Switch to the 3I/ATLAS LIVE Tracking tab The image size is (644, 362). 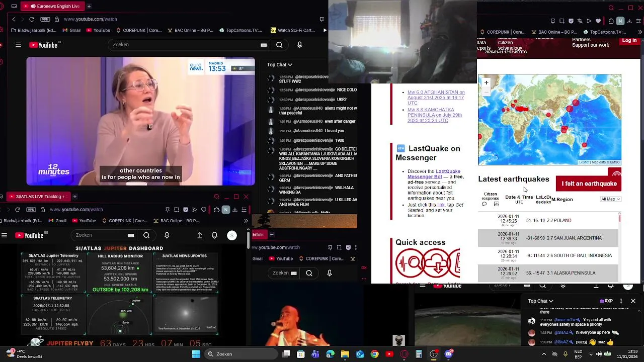click(x=38, y=197)
